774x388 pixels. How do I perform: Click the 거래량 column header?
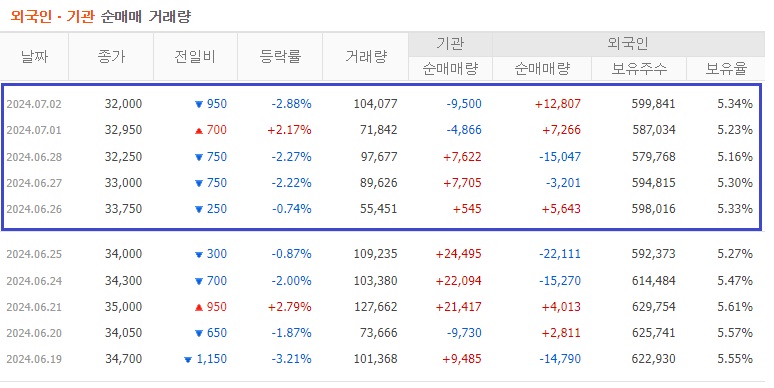(366, 57)
